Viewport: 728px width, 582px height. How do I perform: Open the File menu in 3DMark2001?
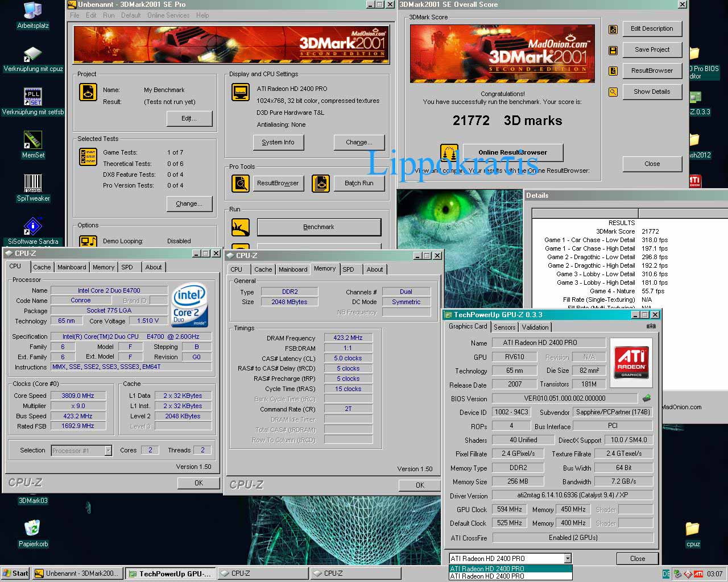pos(75,15)
